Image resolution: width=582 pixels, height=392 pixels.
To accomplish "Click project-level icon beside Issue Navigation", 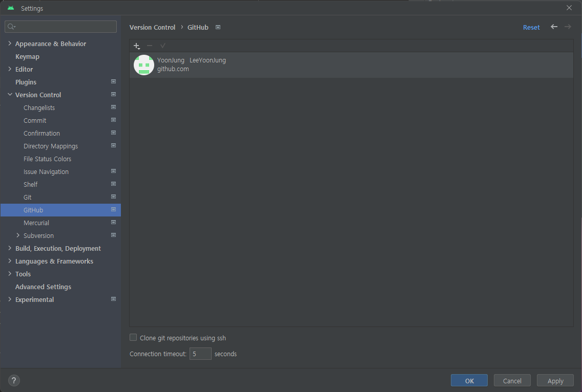I will pyautogui.click(x=114, y=171).
